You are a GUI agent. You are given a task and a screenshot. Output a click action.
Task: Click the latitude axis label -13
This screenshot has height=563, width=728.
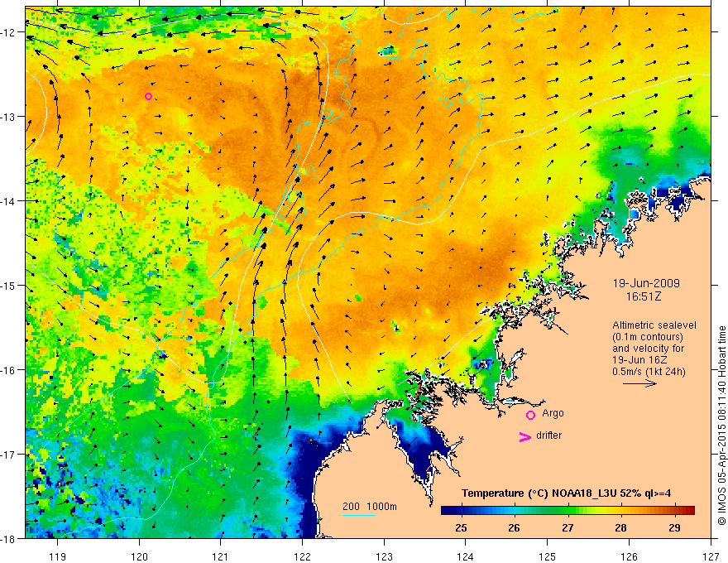point(8,117)
